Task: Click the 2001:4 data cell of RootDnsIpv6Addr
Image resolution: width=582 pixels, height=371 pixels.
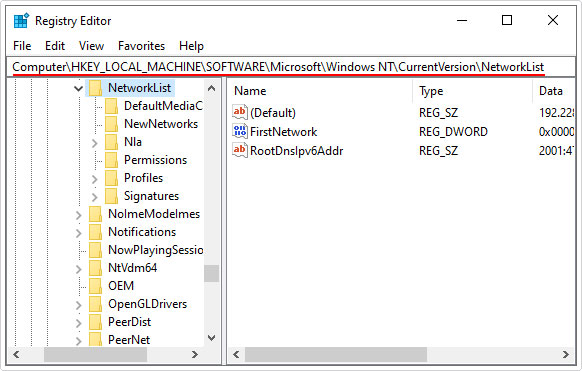Action: pyautogui.click(x=556, y=151)
